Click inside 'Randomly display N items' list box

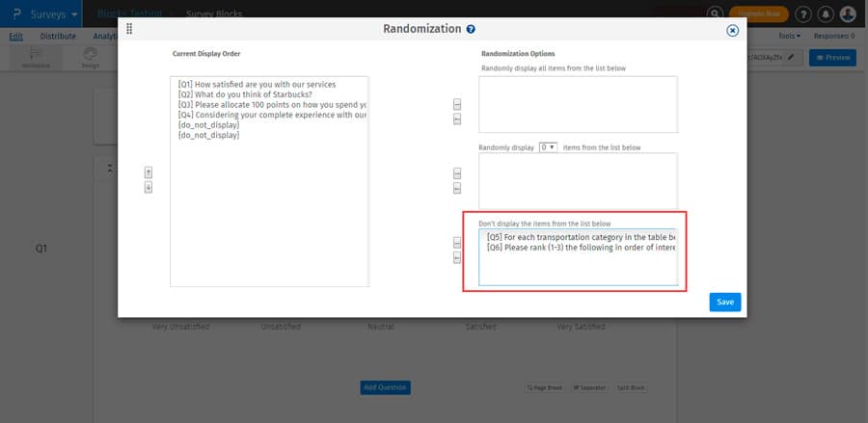(578, 181)
